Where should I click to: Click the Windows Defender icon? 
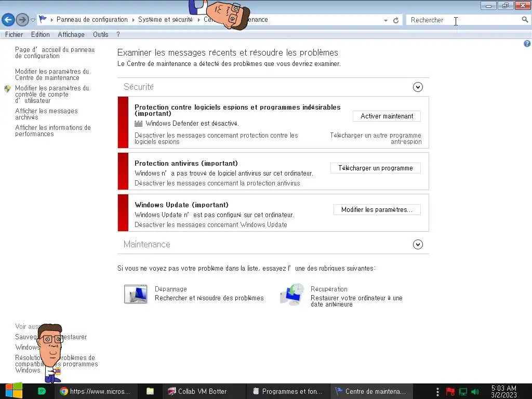(x=138, y=124)
